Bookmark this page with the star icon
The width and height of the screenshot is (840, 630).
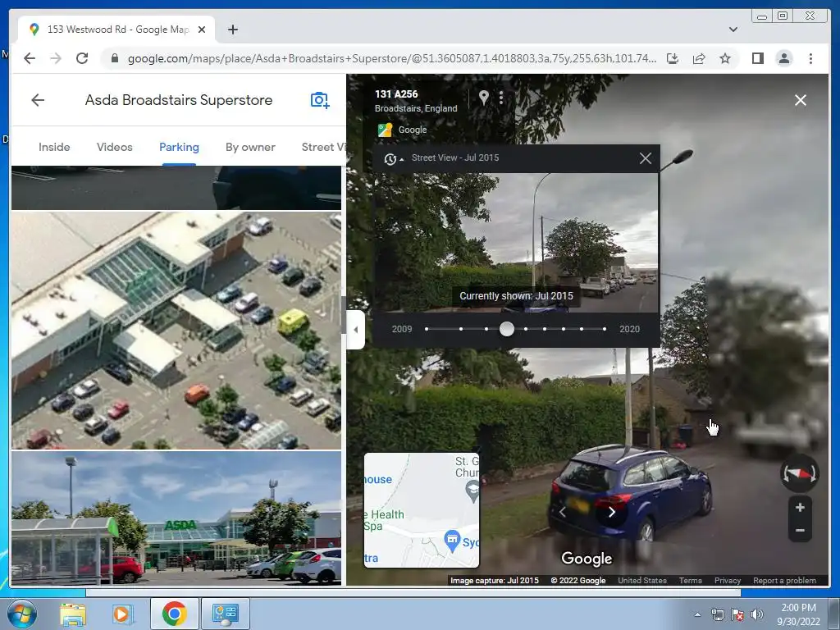pyautogui.click(x=725, y=58)
